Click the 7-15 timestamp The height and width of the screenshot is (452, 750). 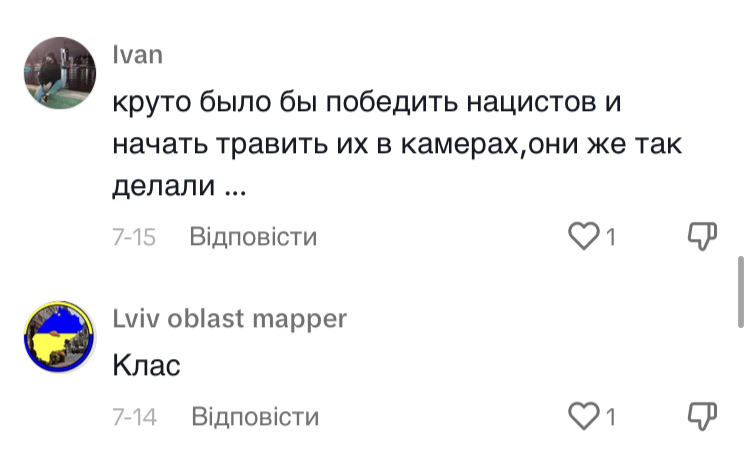click(134, 237)
